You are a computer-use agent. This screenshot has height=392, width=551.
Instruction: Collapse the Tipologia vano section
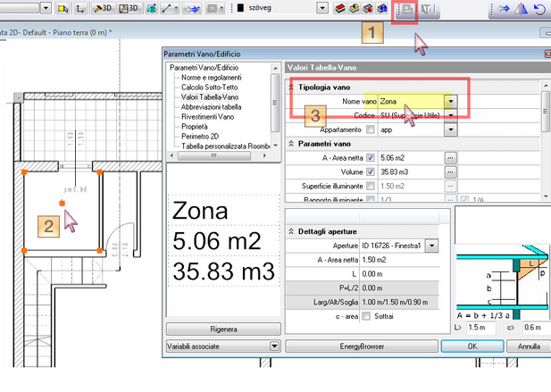click(x=291, y=88)
